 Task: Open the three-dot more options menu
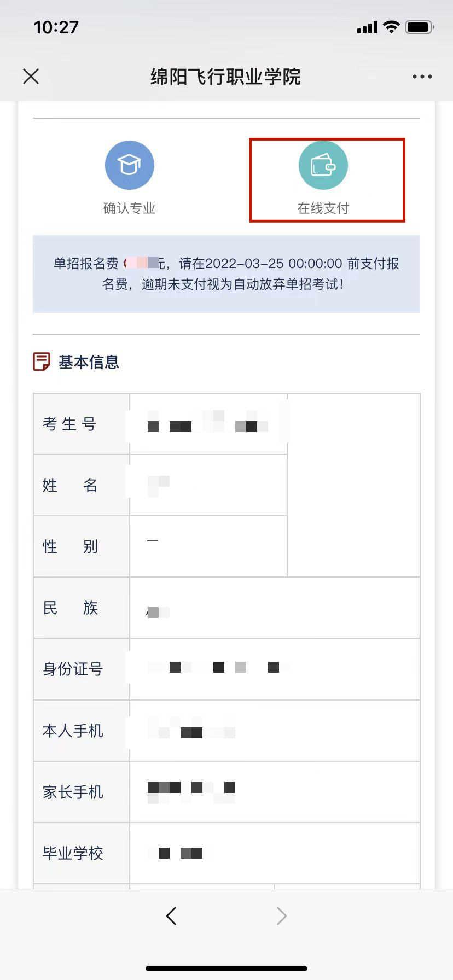(422, 77)
